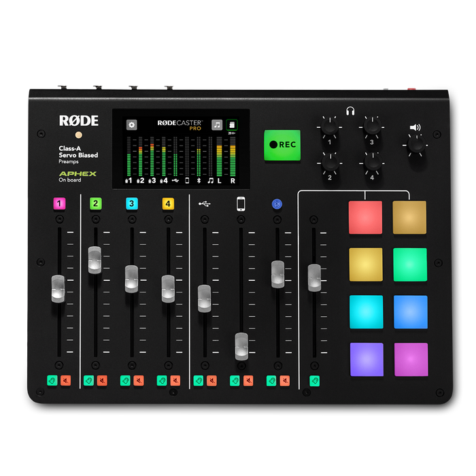Click the USB channel fader cap
The width and height of the screenshot is (476, 476).
pos(204,299)
